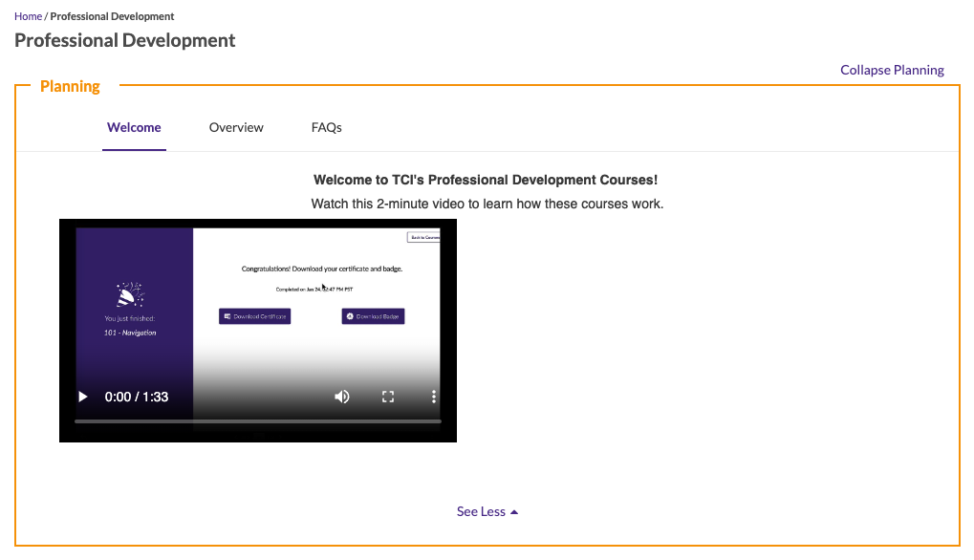Click the certificate icon on Download Certificate
The height and width of the screenshot is (560, 974).
(226, 315)
